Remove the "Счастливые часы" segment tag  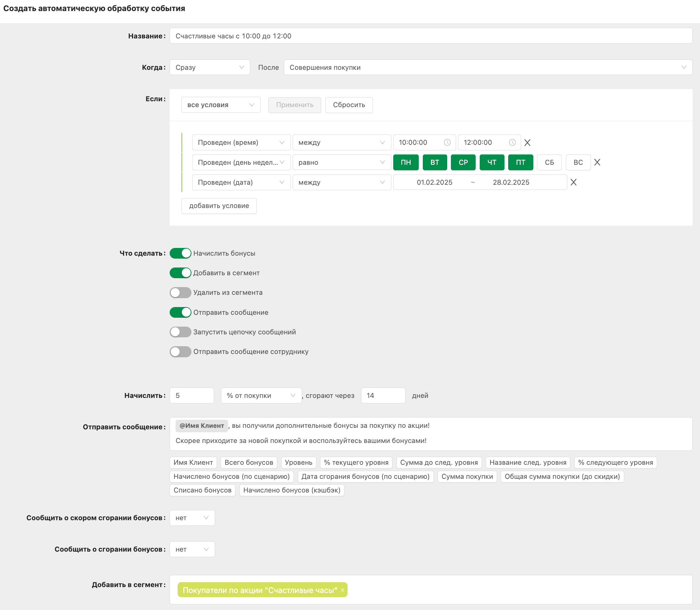tap(343, 590)
